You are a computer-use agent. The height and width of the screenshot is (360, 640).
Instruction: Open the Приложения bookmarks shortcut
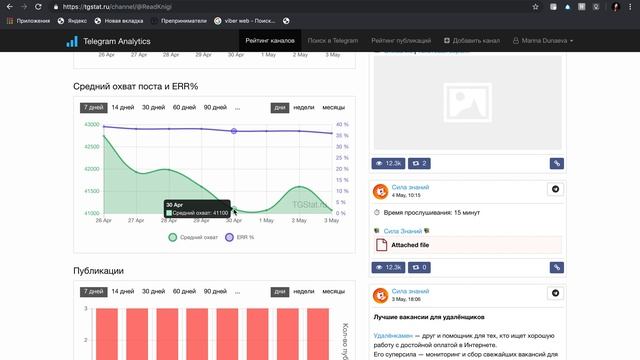coord(29,21)
